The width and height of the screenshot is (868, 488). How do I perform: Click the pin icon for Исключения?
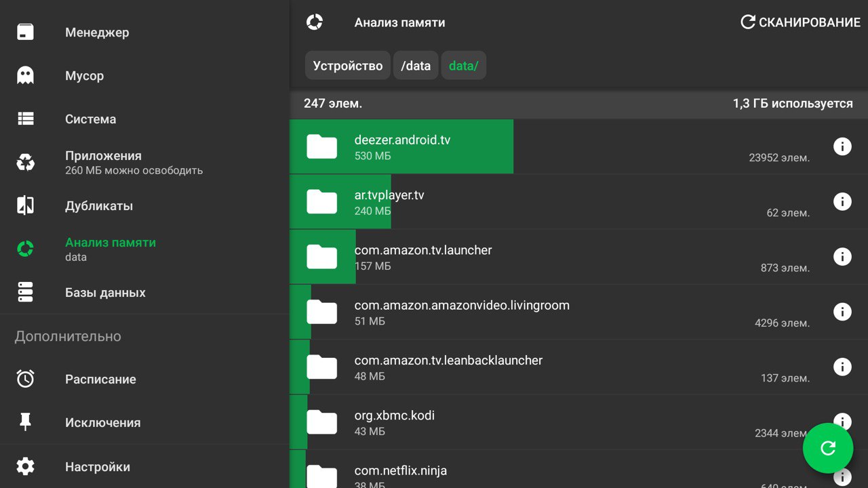[25, 422]
